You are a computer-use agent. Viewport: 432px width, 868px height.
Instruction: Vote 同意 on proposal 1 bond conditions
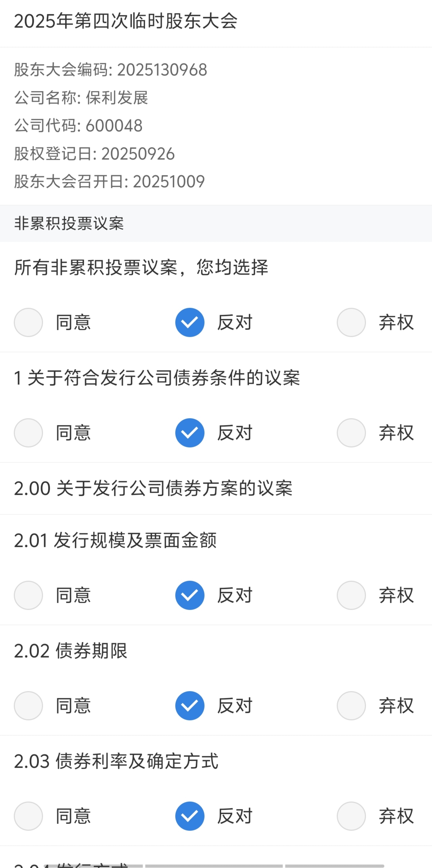pos(28,433)
